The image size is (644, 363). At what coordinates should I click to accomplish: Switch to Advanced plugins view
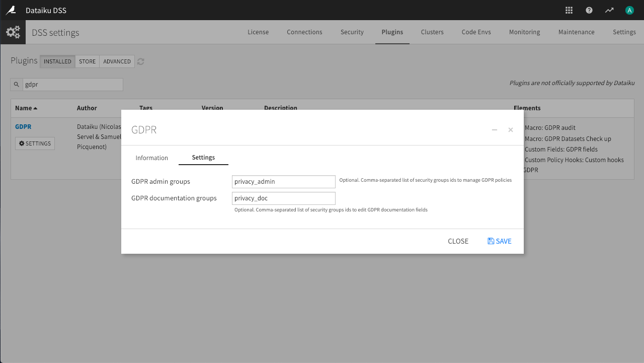coord(117,61)
